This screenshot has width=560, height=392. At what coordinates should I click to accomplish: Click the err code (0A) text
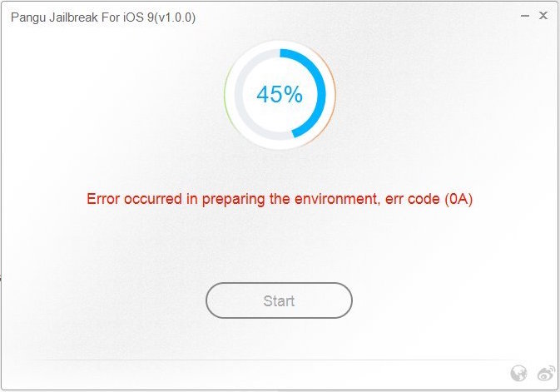click(x=429, y=199)
